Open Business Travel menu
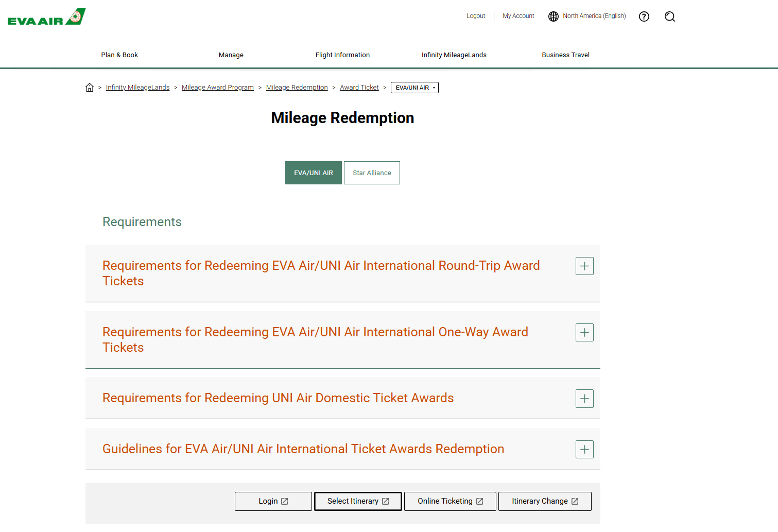The width and height of the screenshot is (778, 532). point(565,55)
